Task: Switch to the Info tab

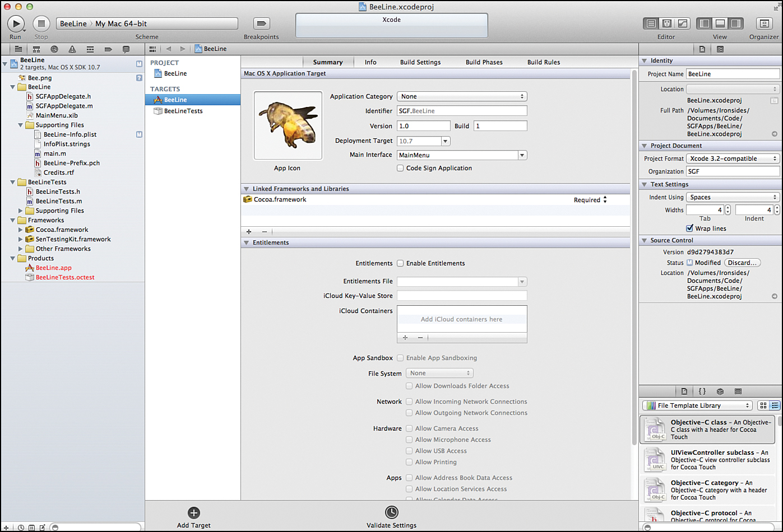Action: click(x=370, y=62)
